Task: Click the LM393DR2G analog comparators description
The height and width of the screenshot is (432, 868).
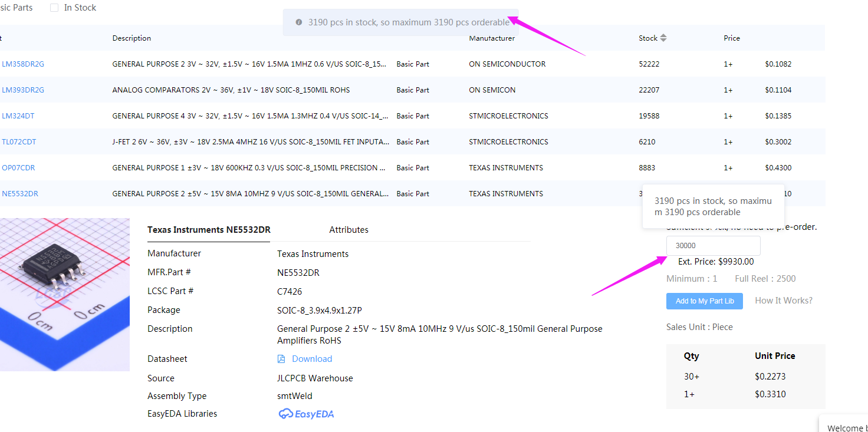Action: pos(231,90)
